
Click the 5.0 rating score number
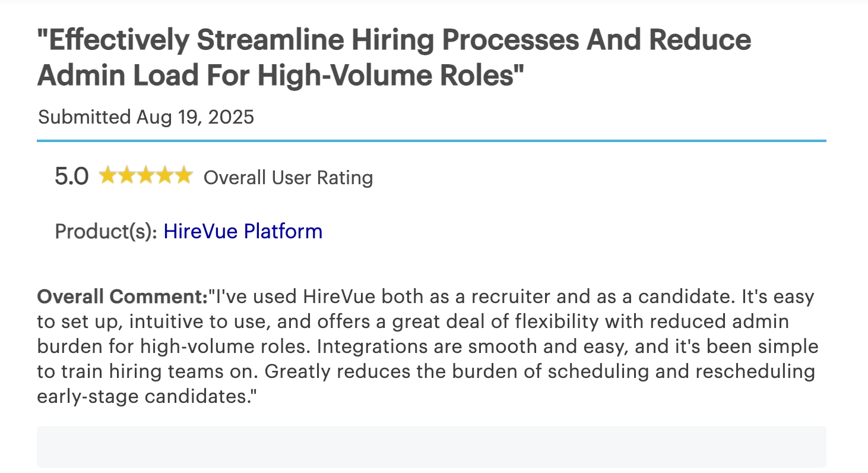pos(72,176)
